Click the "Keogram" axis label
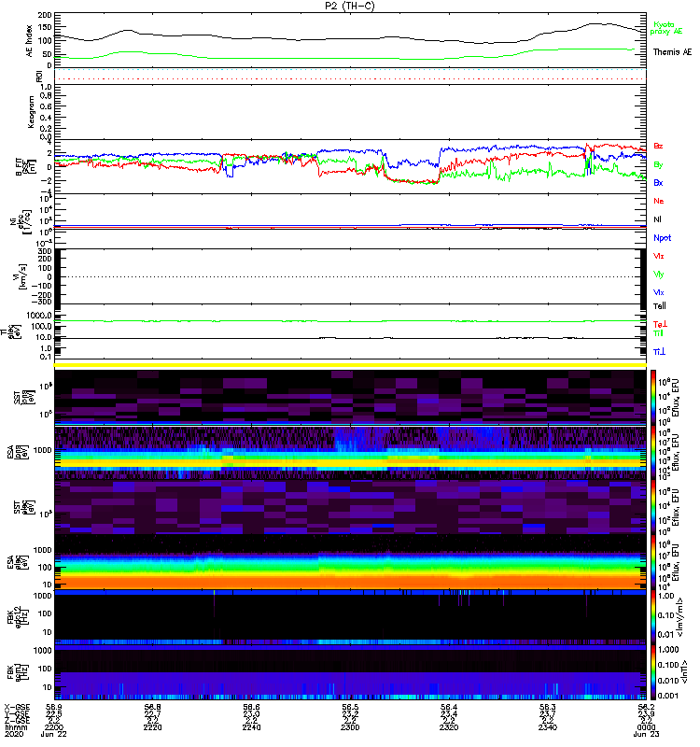Image resolution: width=700 pixels, height=747 pixels. pos(31,112)
